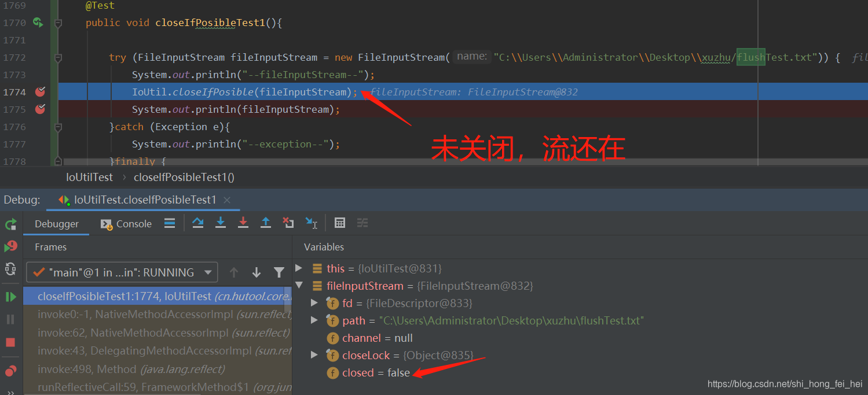Rerun the IoUtilTest debug session

(10, 224)
